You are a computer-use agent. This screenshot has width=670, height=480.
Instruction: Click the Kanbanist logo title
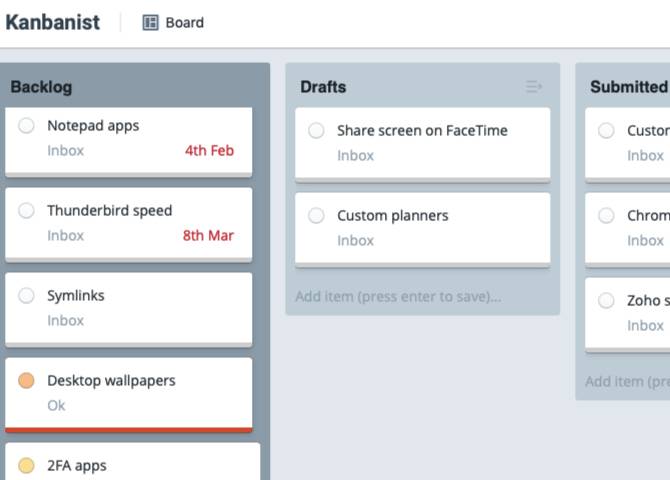52,22
